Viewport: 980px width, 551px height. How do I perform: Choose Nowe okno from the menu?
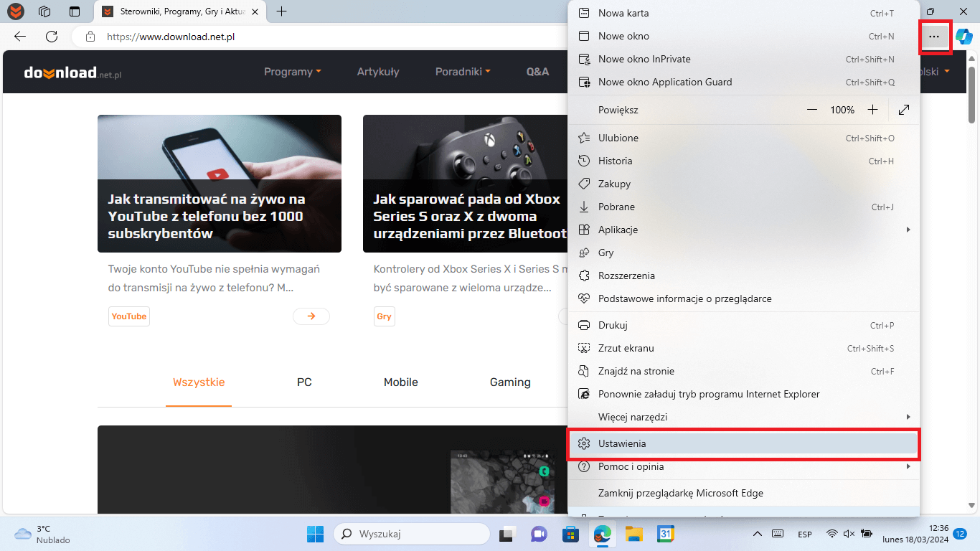(x=743, y=36)
